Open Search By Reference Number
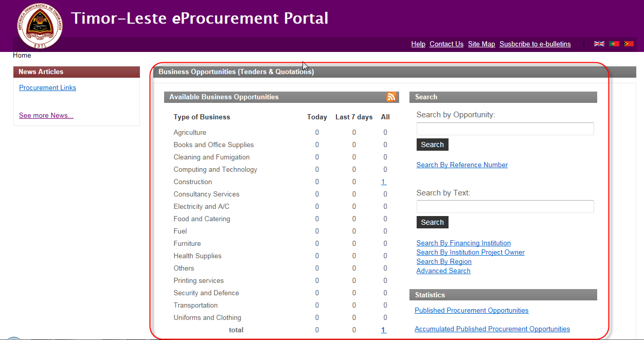The height and width of the screenshot is (340, 644). coord(462,165)
